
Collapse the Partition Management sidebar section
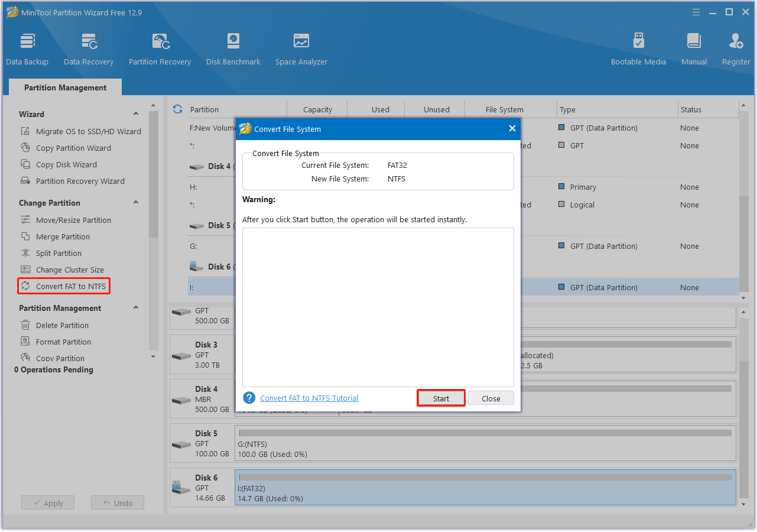[136, 307]
